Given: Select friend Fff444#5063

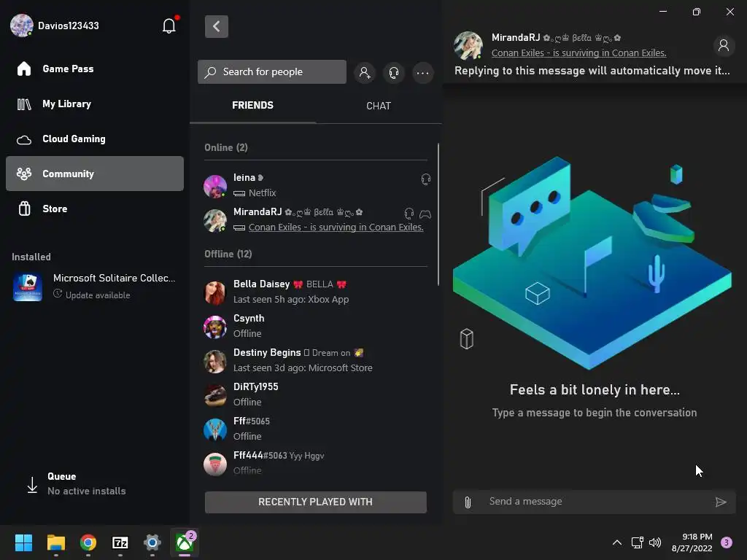Looking at the screenshot, I should coord(315,462).
